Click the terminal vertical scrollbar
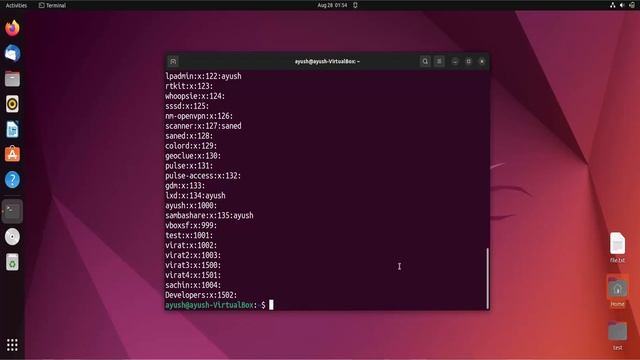This screenshot has height=360, width=640. point(487,278)
